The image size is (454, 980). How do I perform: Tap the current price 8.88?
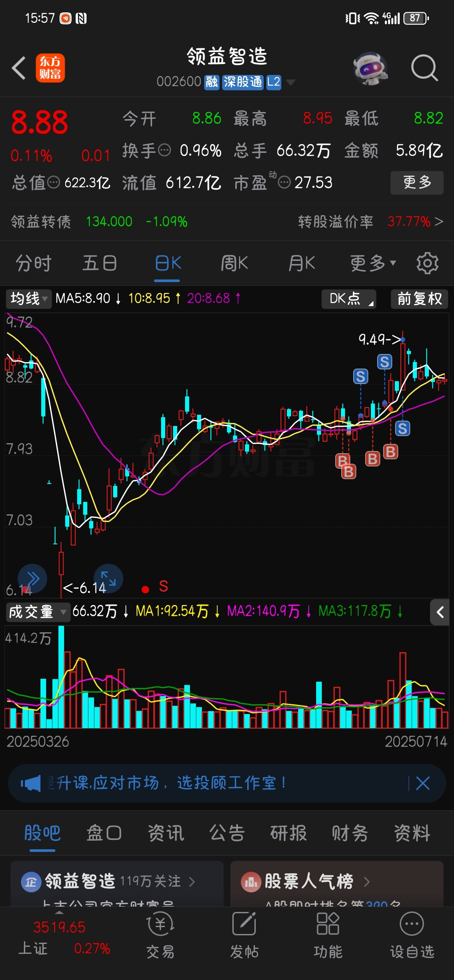tap(40, 122)
